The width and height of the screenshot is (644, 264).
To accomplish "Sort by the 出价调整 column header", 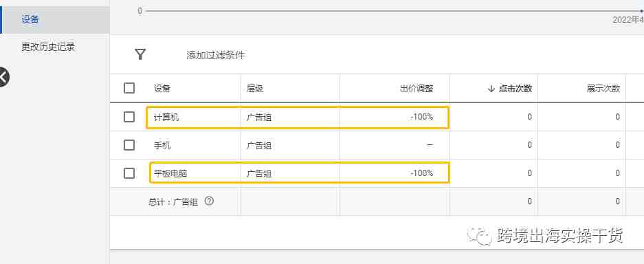I will [417, 89].
